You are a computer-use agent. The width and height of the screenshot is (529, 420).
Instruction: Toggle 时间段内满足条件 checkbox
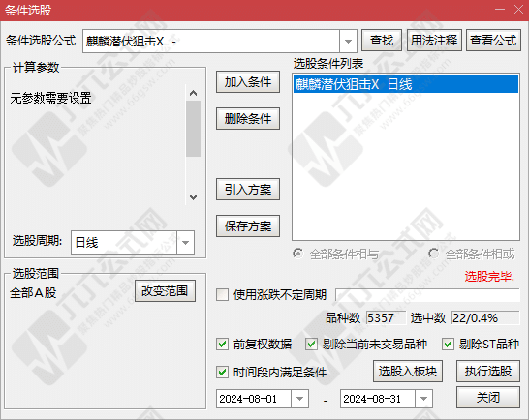222,373
